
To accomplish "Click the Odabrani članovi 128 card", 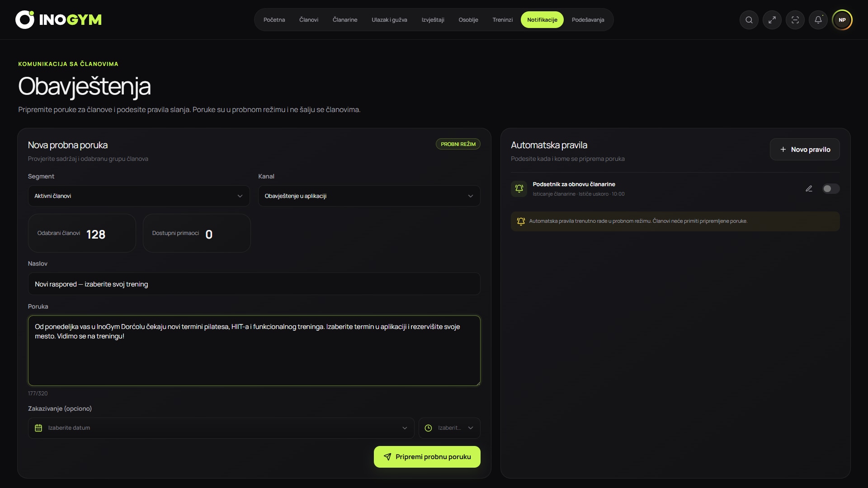I will click(x=82, y=233).
